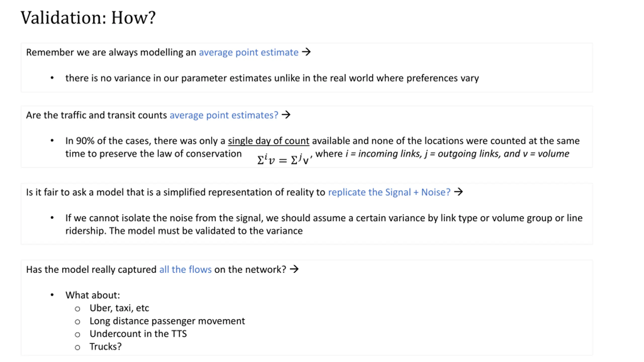Viewport: 644px width, 362px height.
Task: Click the conservation sum formula
Action: tap(284, 159)
